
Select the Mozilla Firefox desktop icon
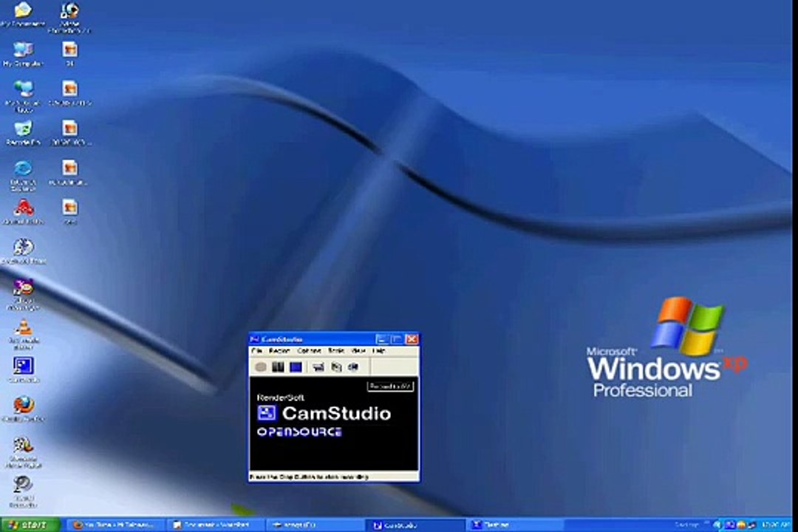23,409
